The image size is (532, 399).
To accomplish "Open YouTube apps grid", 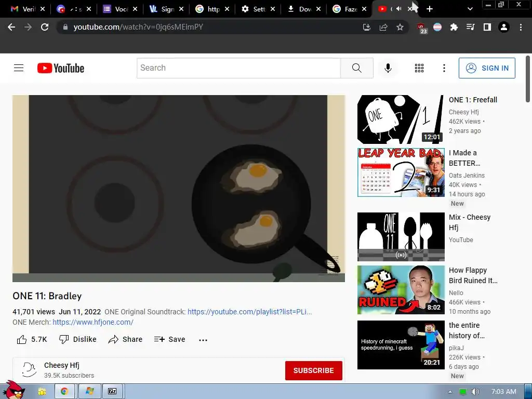I will [x=419, y=68].
